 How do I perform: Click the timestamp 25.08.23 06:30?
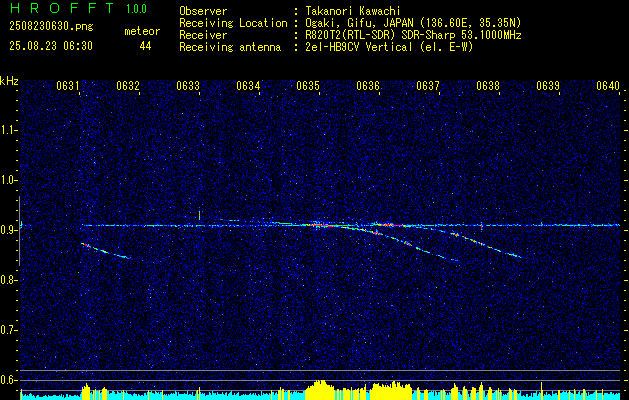51,46
